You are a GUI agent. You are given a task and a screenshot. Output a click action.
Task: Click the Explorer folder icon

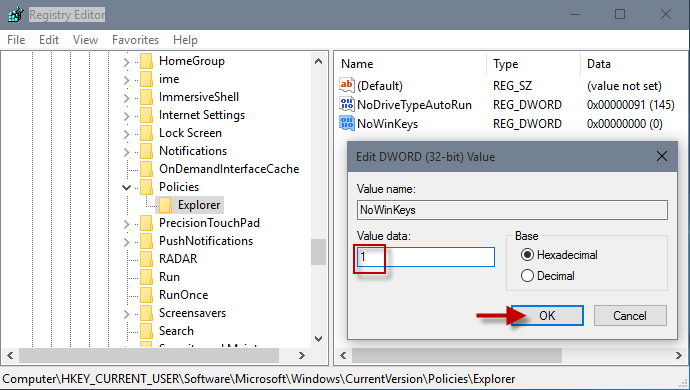165,205
